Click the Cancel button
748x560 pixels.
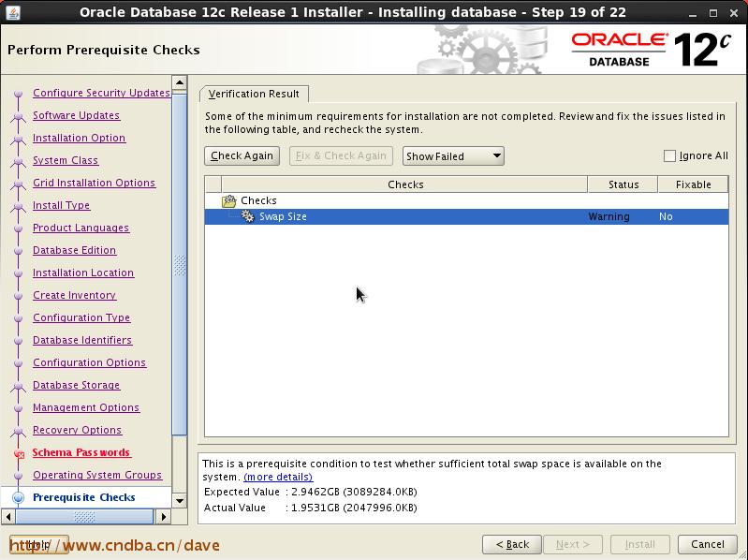[708, 544]
